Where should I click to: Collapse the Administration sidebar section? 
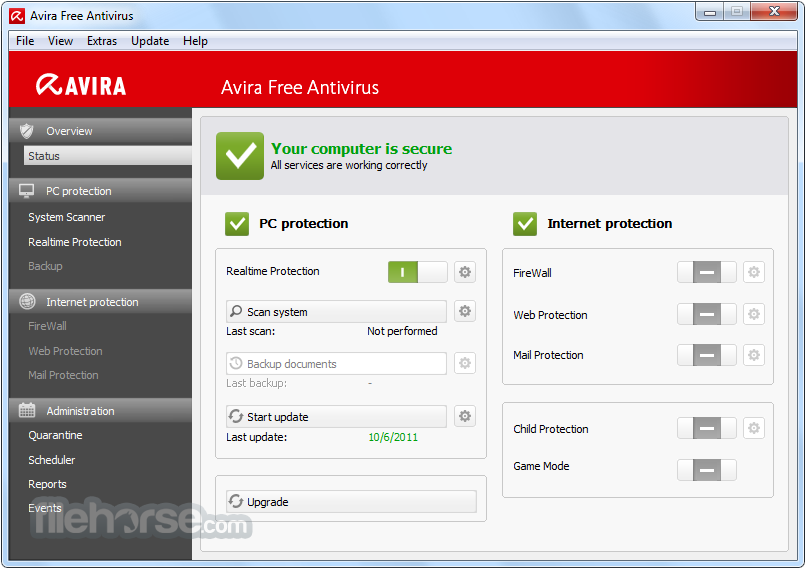[100, 411]
